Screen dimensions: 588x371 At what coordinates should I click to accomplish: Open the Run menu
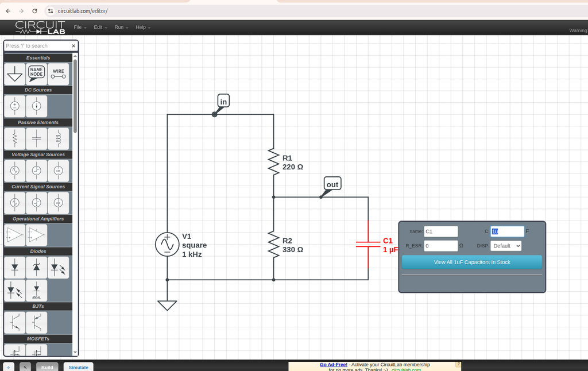(121, 28)
